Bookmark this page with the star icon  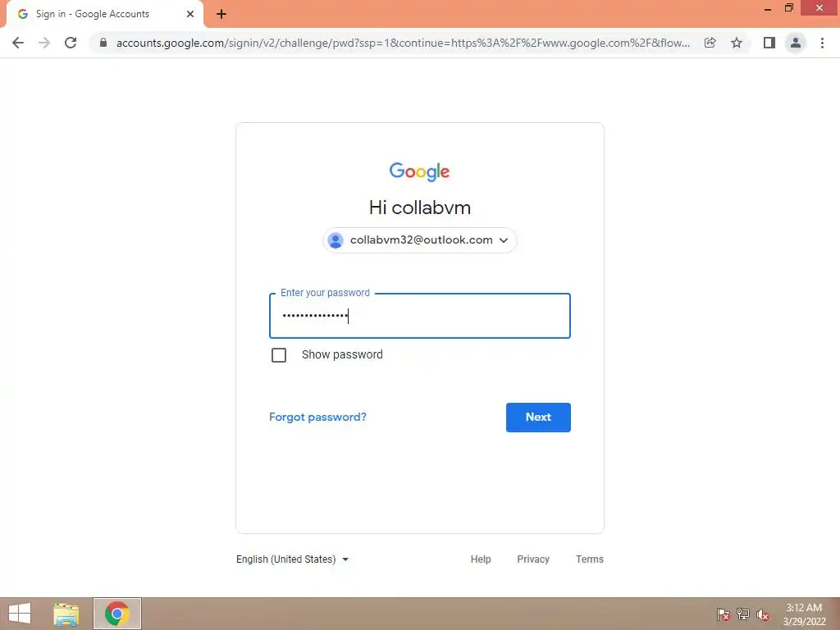coord(737,43)
